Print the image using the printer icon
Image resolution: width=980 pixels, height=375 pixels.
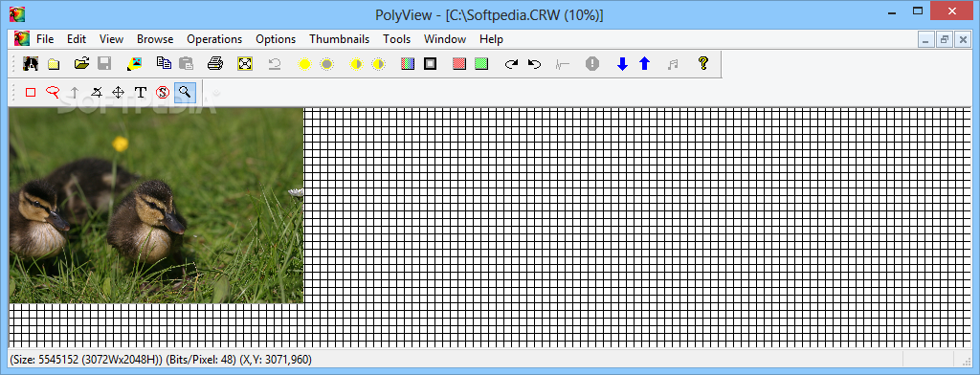[x=215, y=63]
